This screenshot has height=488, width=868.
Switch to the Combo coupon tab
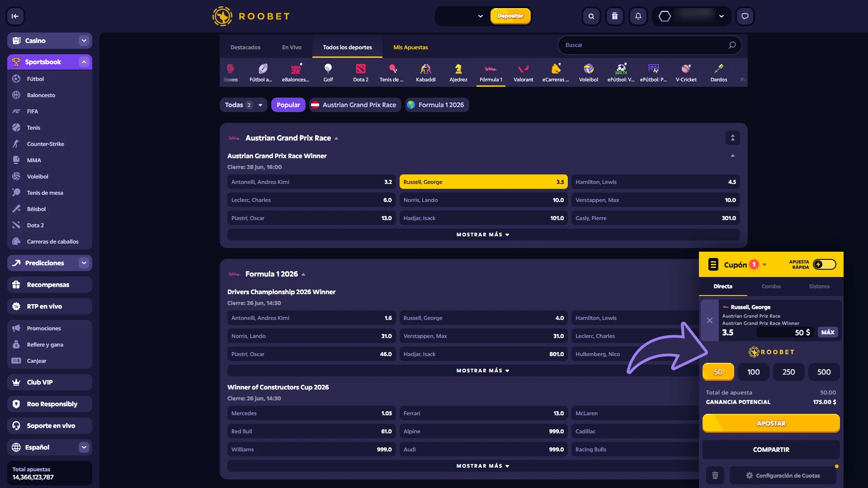coord(771,286)
